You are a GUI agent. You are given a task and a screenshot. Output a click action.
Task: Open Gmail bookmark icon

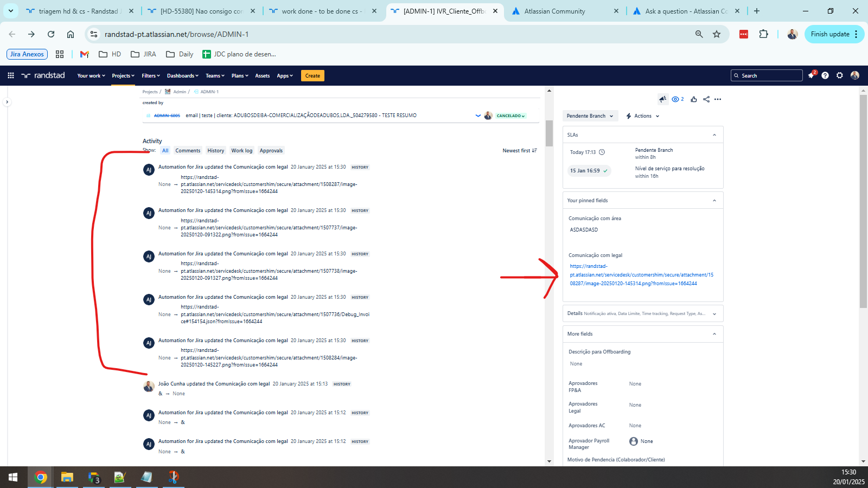(84, 54)
